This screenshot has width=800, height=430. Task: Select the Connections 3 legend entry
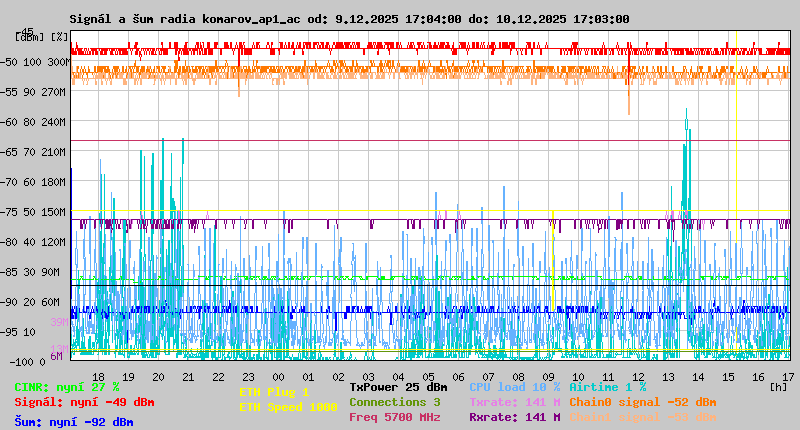click(x=394, y=402)
